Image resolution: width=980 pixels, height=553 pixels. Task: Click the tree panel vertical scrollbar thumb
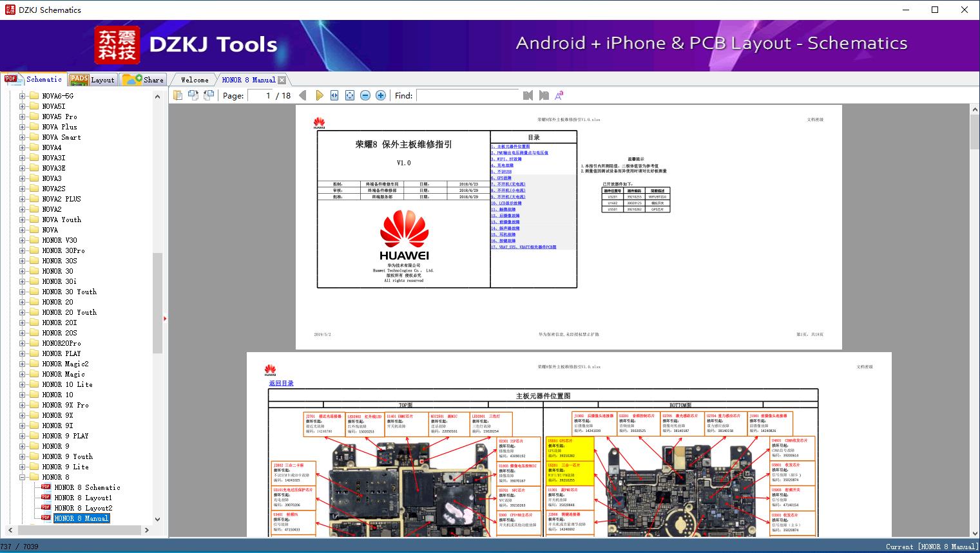point(157,303)
